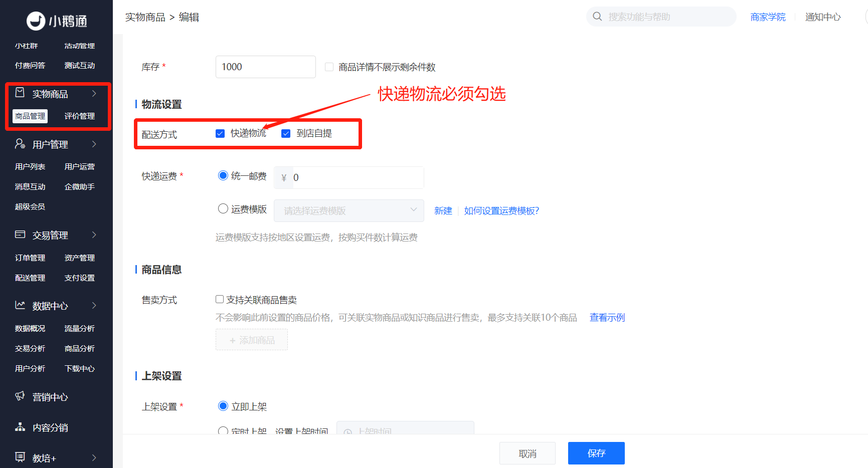This screenshot has width=868, height=468.
Task: Click the search magnifier icon
Action: (x=597, y=17)
